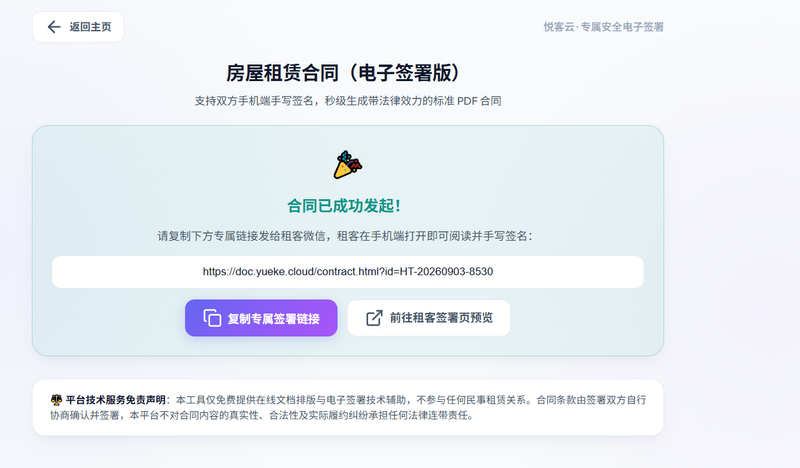Viewport: 800px width, 468px height.
Task: Click the subtitle mentioning 标准 PDF 合同
Action: click(347, 101)
